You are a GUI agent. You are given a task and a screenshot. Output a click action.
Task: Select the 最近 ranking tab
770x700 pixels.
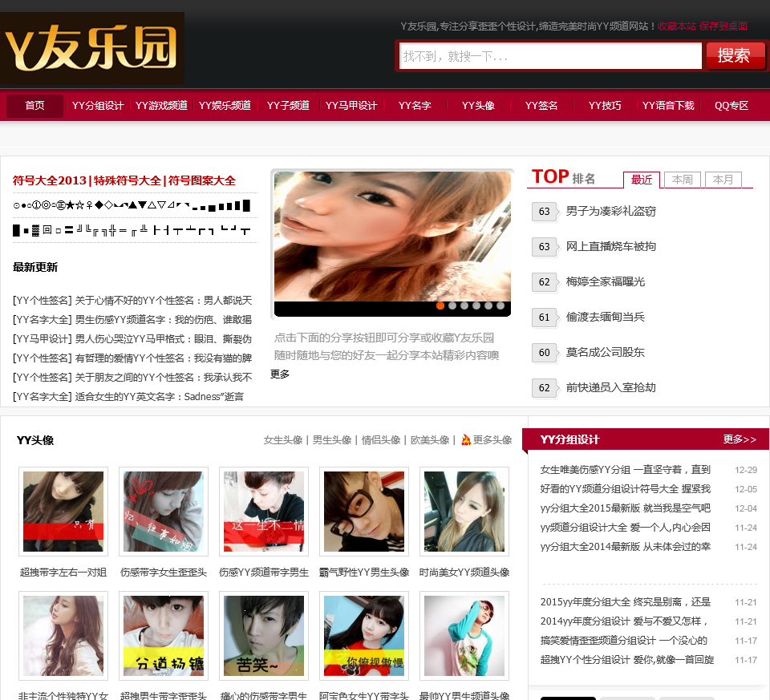[x=642, y=180]
